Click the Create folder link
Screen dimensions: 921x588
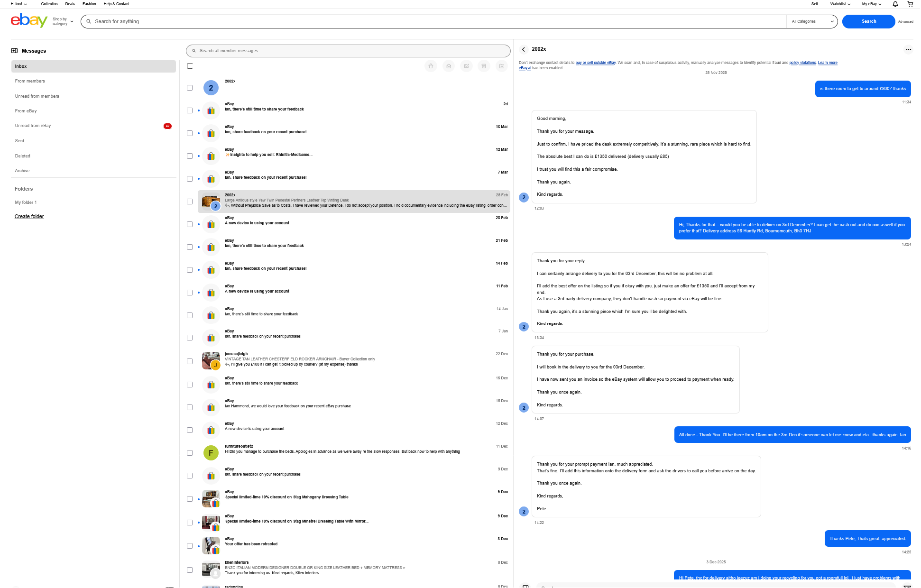pyautogui.click(x=29, y=216)
